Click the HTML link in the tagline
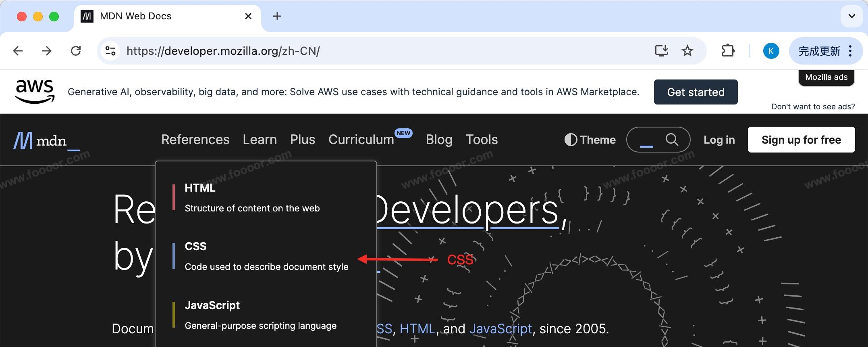 click(x=417, y=329)
